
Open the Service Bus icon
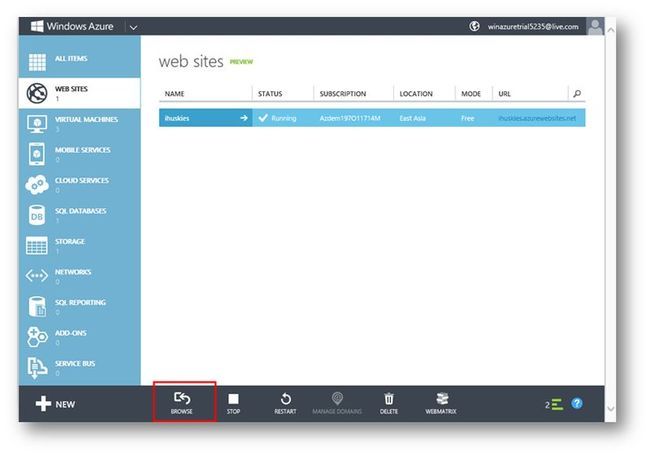click(x=37, y=367)
